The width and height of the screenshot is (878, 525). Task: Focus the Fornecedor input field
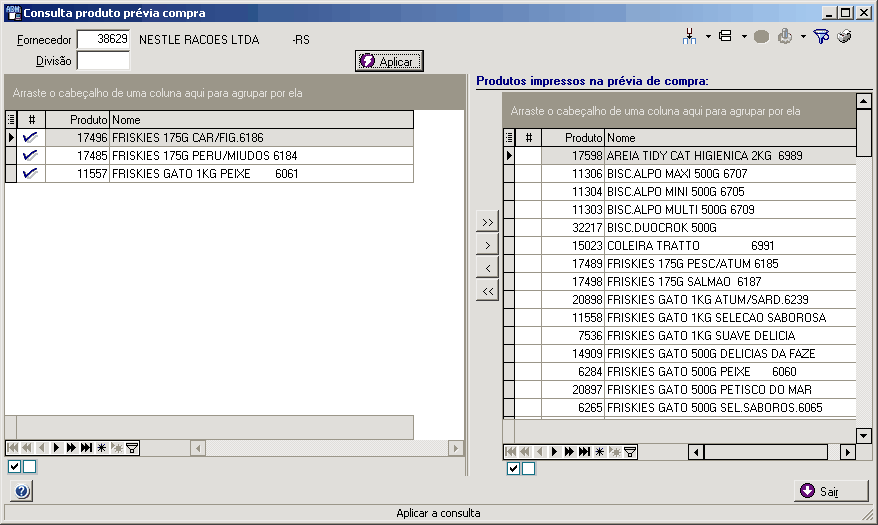pyautogui.click(x=103, y=39)
